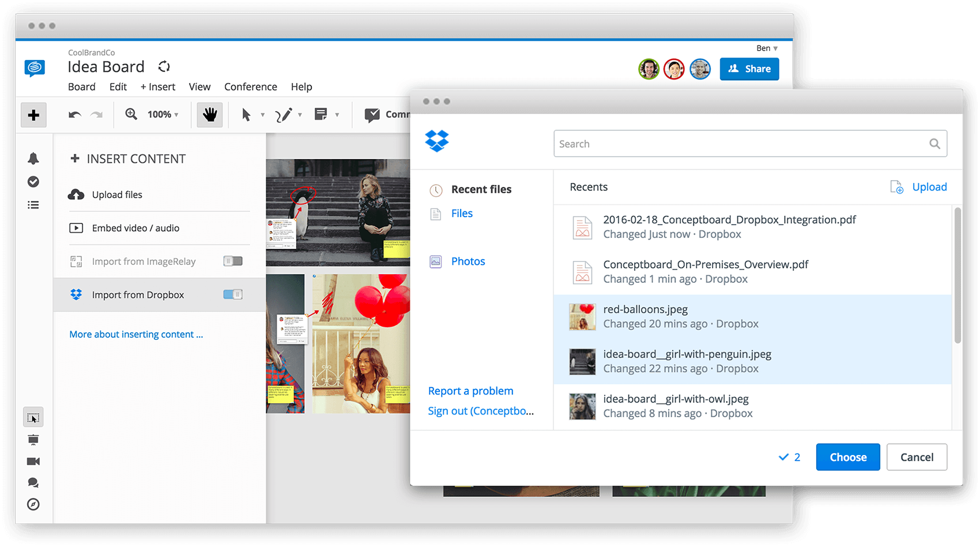
Task: Expand the pointer tool dropdown arrow
Action: 262,115
